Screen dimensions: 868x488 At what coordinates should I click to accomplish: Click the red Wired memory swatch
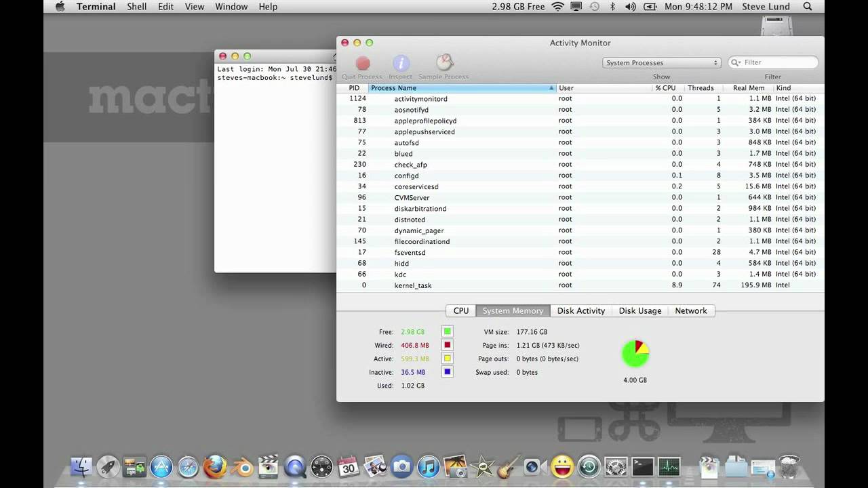click(447, 345)
